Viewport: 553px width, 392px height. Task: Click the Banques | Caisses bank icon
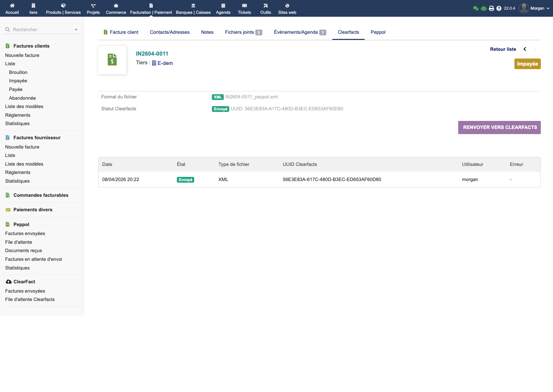193,5
